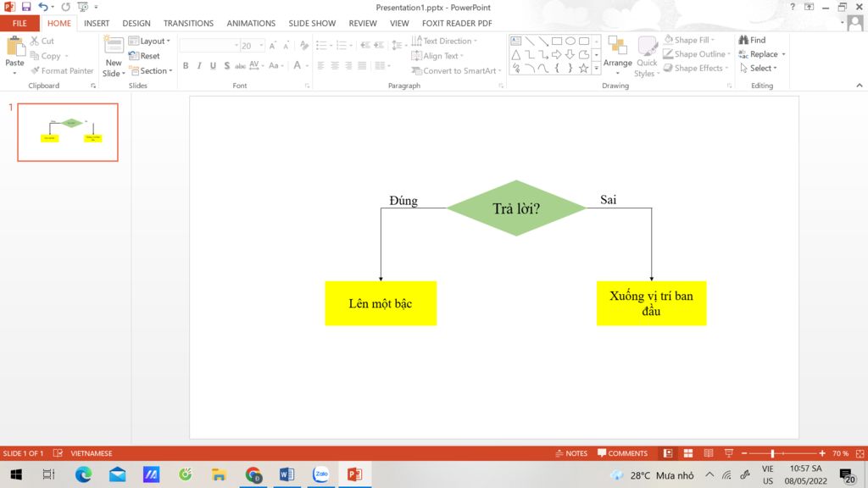868x488 pixels.
Task: Open the font size dropdown
Action: (261, 46)
